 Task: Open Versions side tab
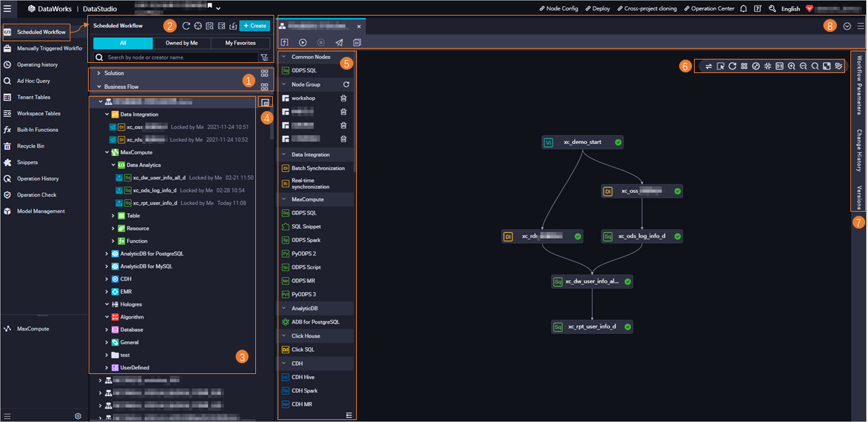click(859, 197)
